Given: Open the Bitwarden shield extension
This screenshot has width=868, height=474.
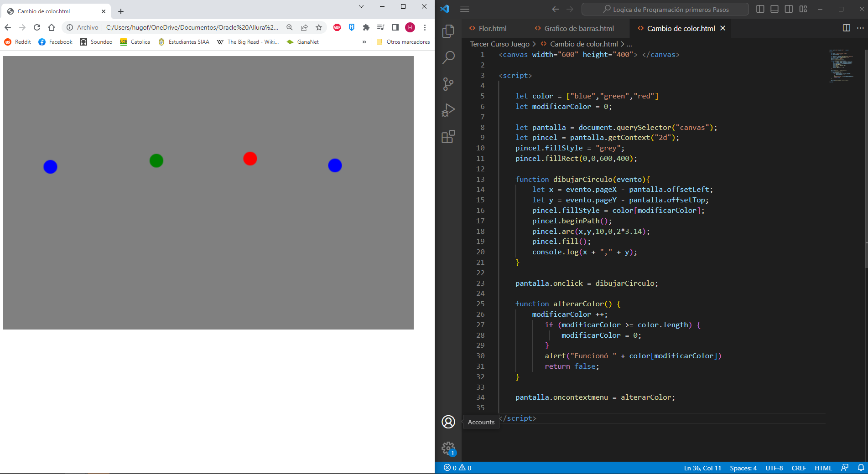Looking at the screenshot, I should click(x=352, y=27).
